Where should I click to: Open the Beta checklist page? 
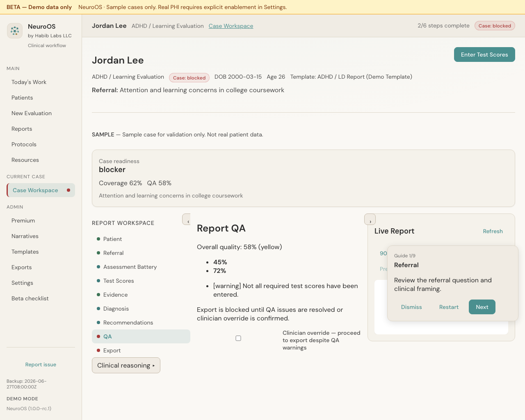tap(41, 298)
